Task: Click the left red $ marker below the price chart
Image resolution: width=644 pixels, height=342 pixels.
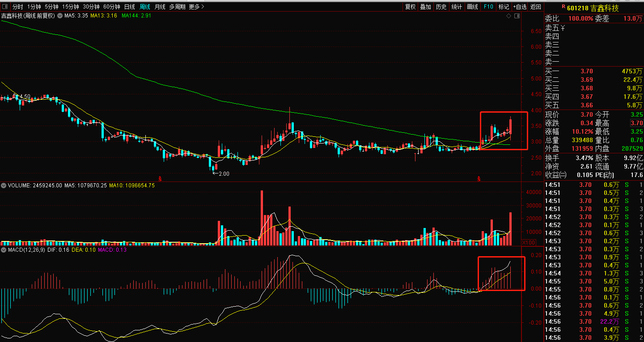Action: [160, 179]
